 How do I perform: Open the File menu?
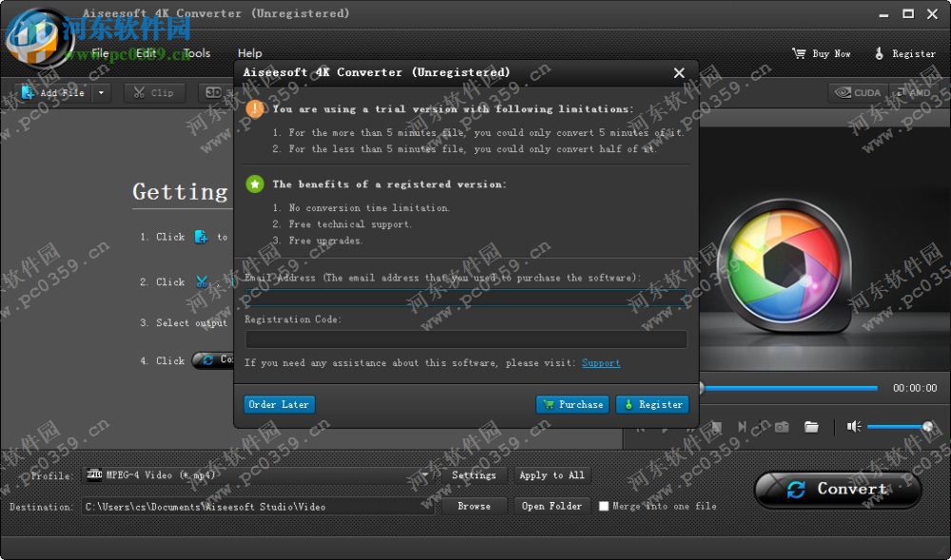tap(98, 53)
